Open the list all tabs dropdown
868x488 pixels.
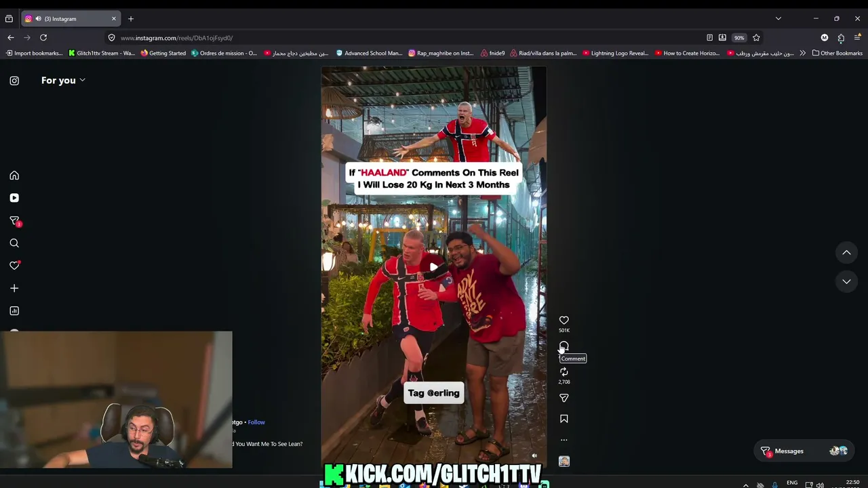[x=778, y=18]
